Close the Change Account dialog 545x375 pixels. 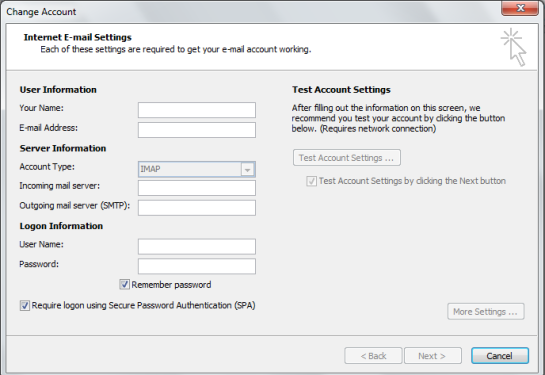[x=520, y=8]
